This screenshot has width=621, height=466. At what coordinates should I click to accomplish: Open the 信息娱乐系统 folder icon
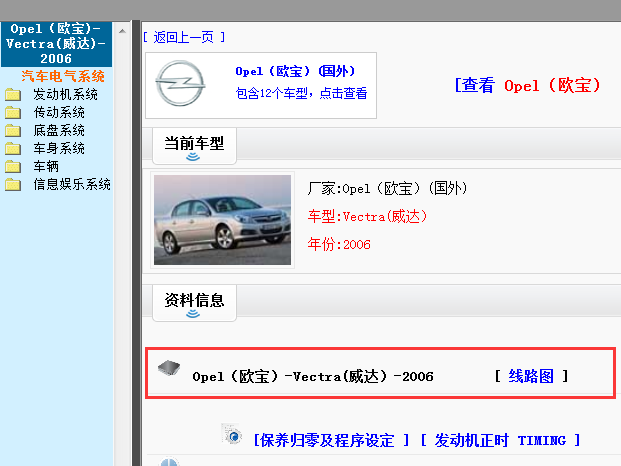coord(13,184)
